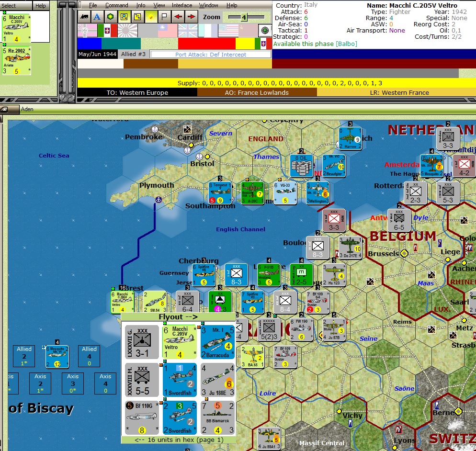Click the locomotive rail toolbar icon
476x451 pixels.
pos(84,17)
